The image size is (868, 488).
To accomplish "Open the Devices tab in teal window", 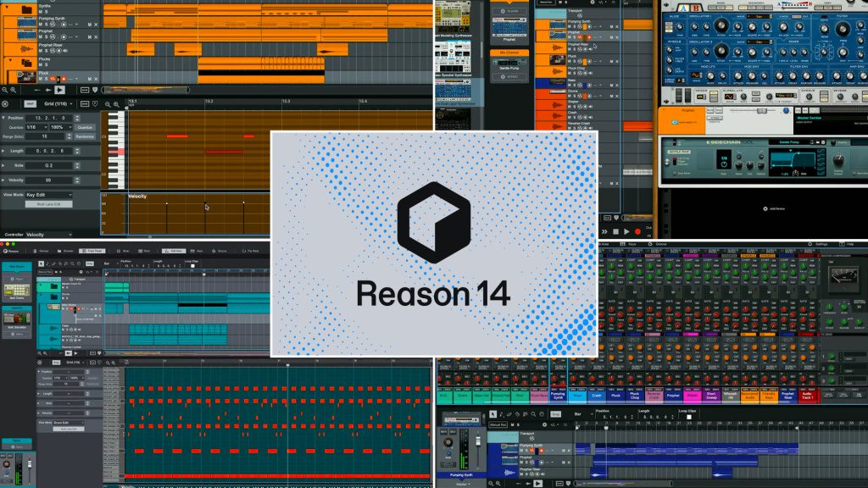I will point(42,251).
